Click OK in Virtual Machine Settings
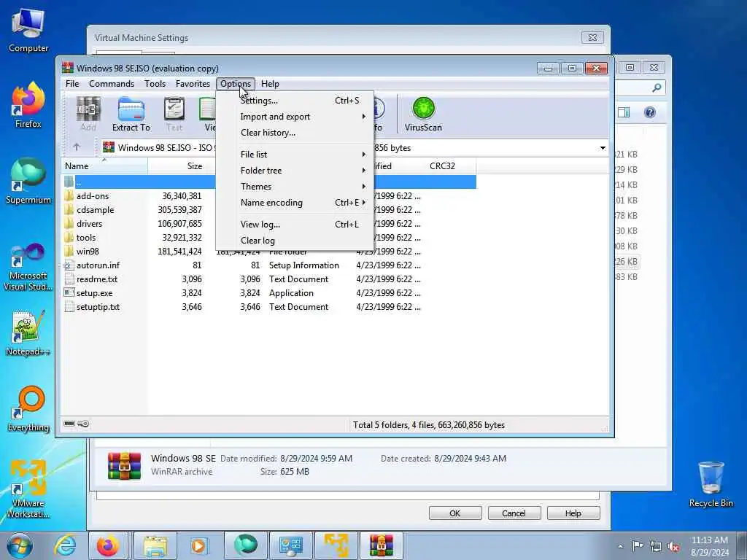The image size is (747, 560). point(455,513)
